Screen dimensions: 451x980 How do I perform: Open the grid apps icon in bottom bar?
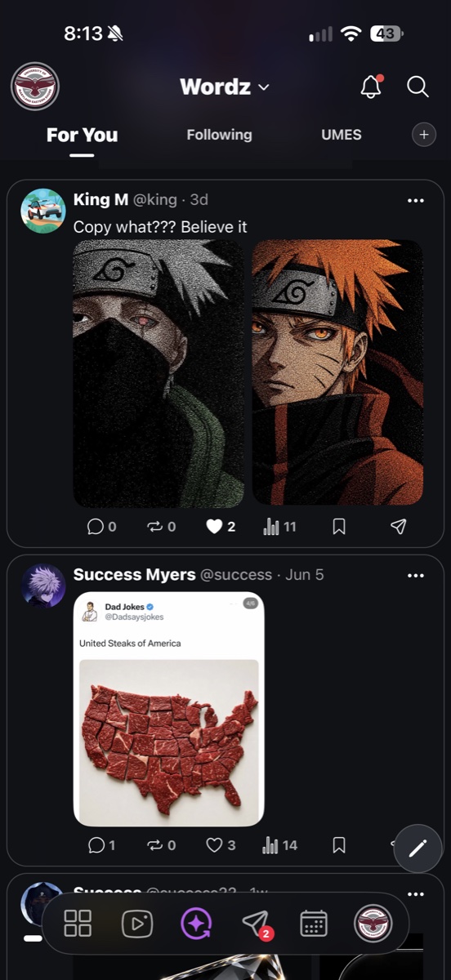[78, 924]
